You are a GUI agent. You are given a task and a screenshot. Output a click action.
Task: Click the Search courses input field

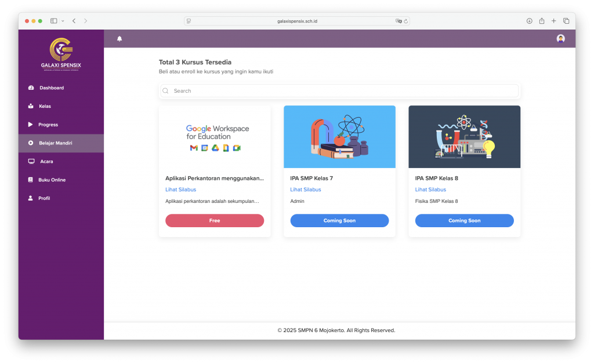coord(339,91)
